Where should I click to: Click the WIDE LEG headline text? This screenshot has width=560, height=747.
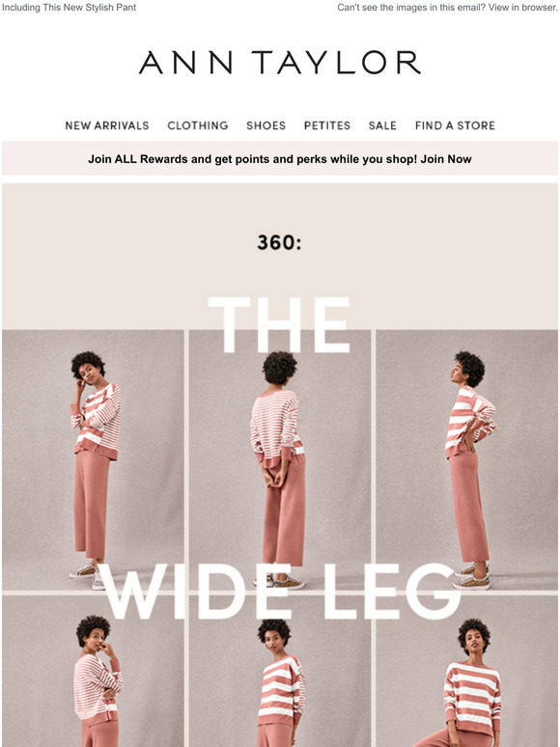coord(282,591)
